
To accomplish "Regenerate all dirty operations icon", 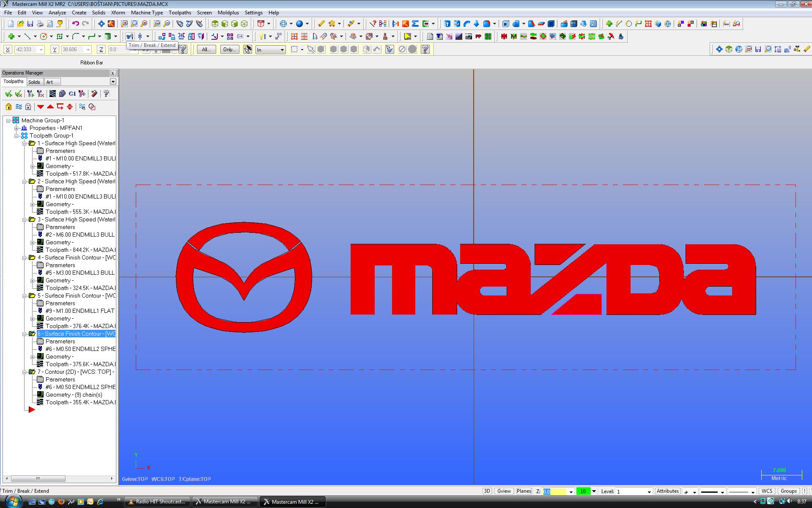I will 41,94.
